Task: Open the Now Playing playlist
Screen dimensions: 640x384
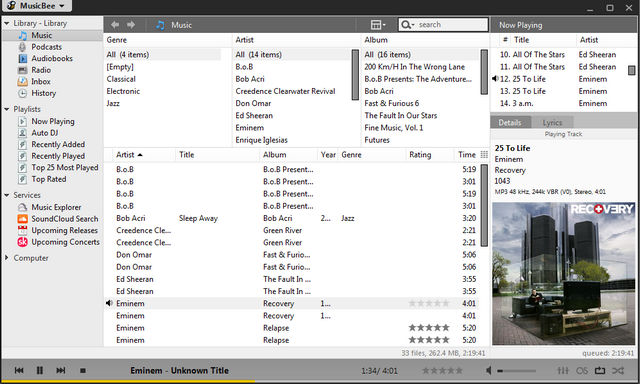Action: [x=53, y=121]
